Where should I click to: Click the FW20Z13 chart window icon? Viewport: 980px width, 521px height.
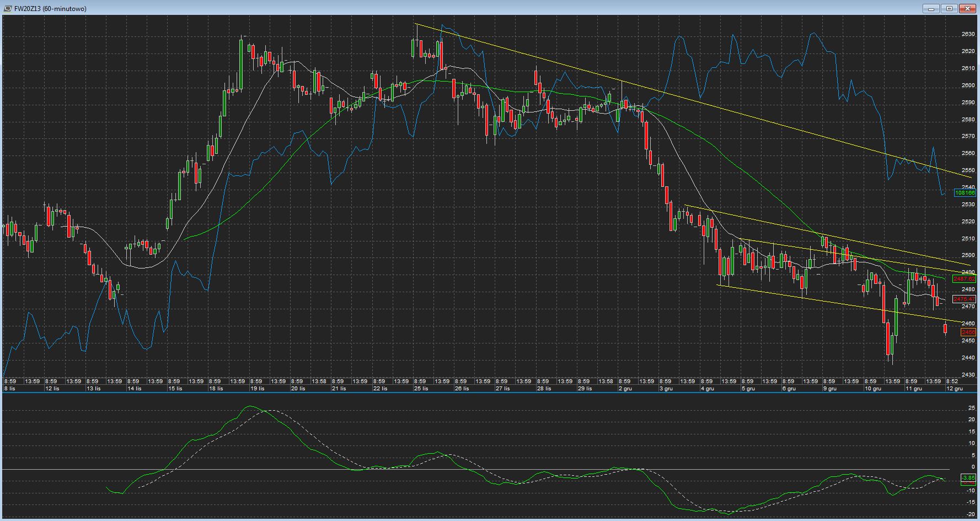point(7,8)
